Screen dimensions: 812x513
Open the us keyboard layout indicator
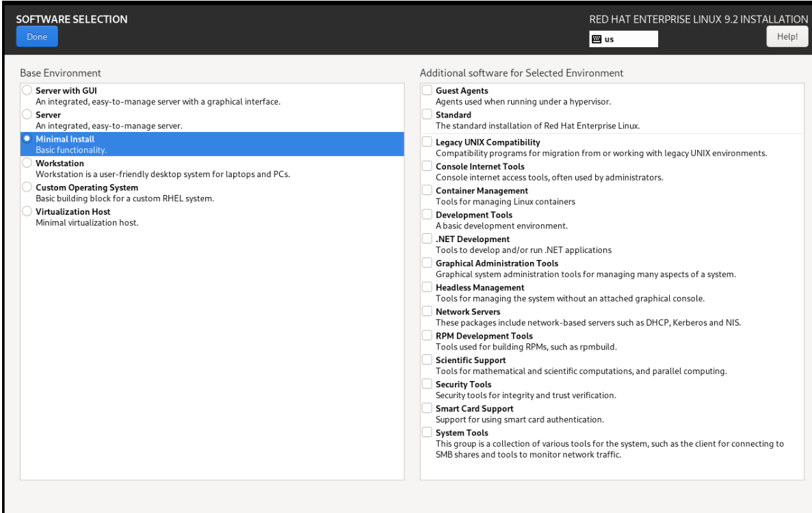tap(623, 39)
